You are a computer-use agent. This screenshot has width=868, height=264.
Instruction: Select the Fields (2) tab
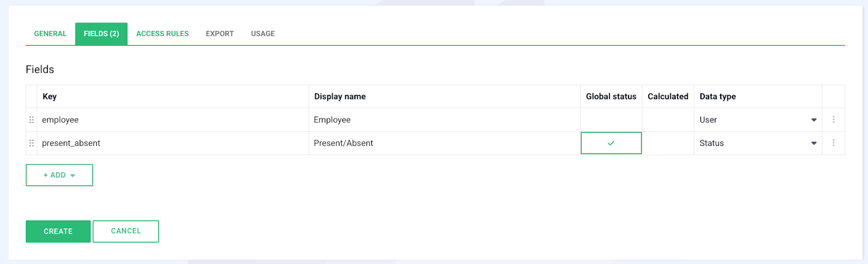101,34
